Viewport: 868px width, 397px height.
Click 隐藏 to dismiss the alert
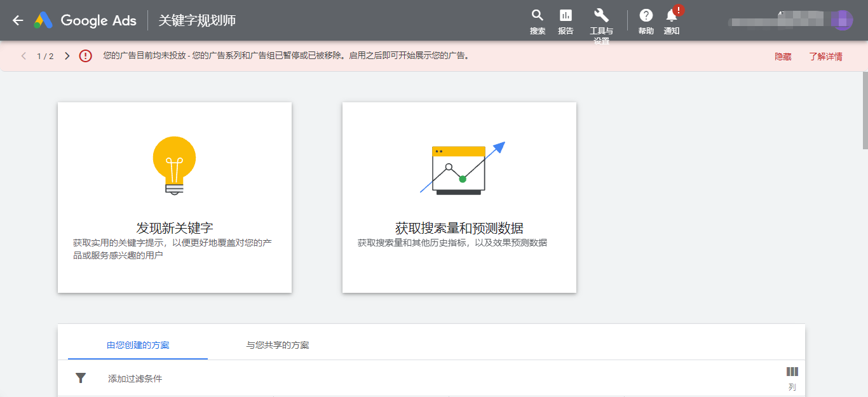pos(783,57)
